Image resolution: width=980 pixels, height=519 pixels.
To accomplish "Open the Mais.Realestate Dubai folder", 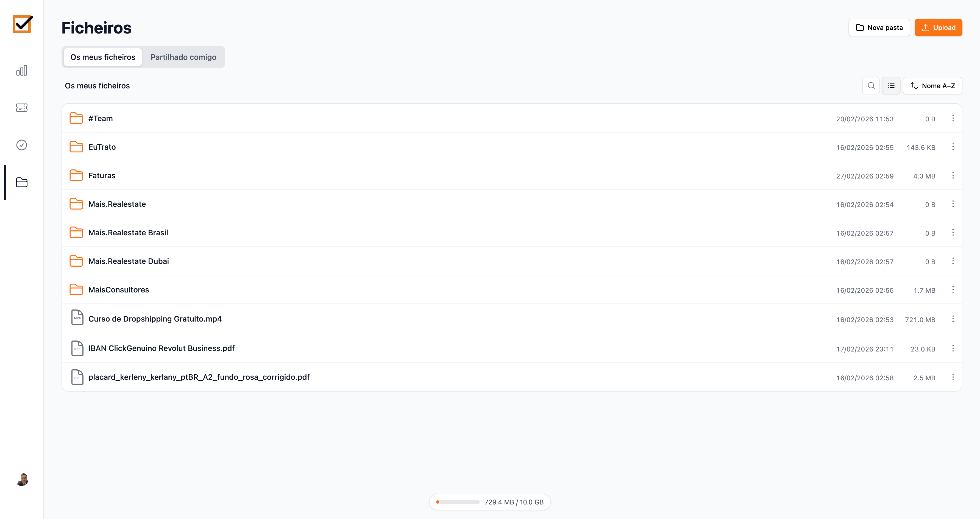I will [x=129, y=261].
